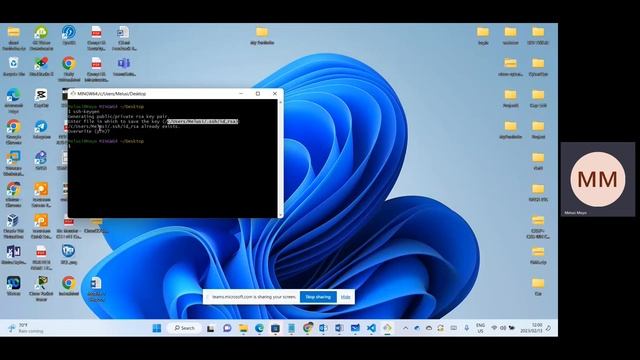Open the weather widget on the taskbar
Image resolution: width=640 pixels, height=360 pixels.
25,328
